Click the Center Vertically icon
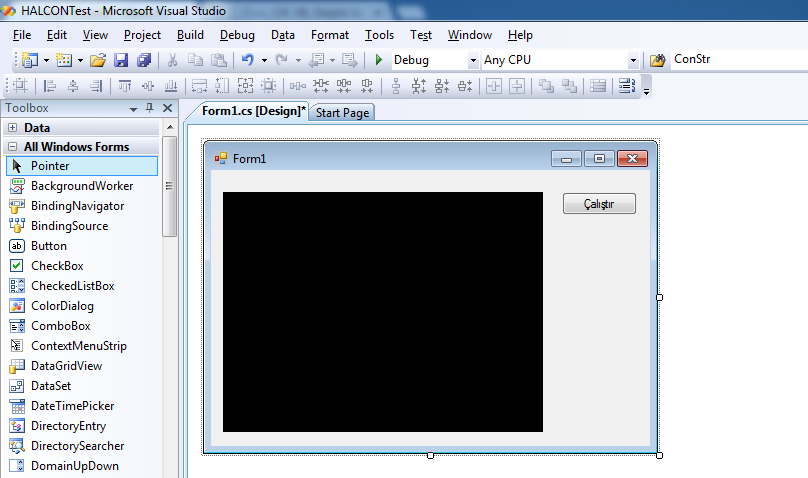The width and height of the screenshot is (808, 478). click(517, 86)
